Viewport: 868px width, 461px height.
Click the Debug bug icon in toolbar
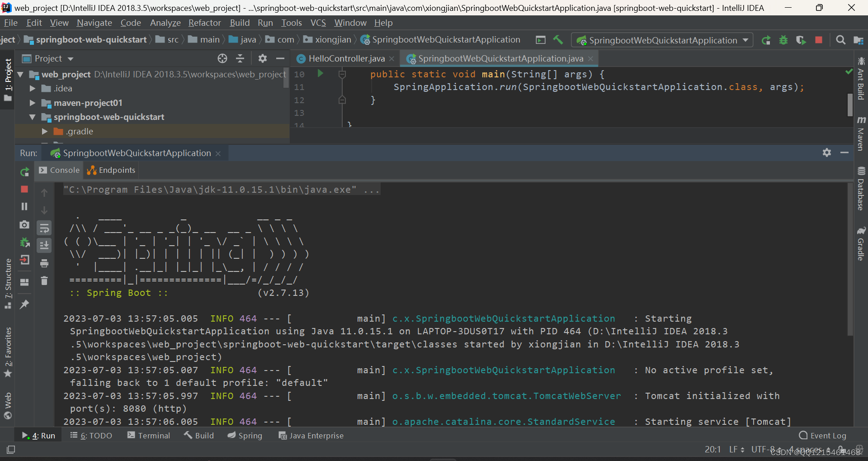tap(783, 40)
